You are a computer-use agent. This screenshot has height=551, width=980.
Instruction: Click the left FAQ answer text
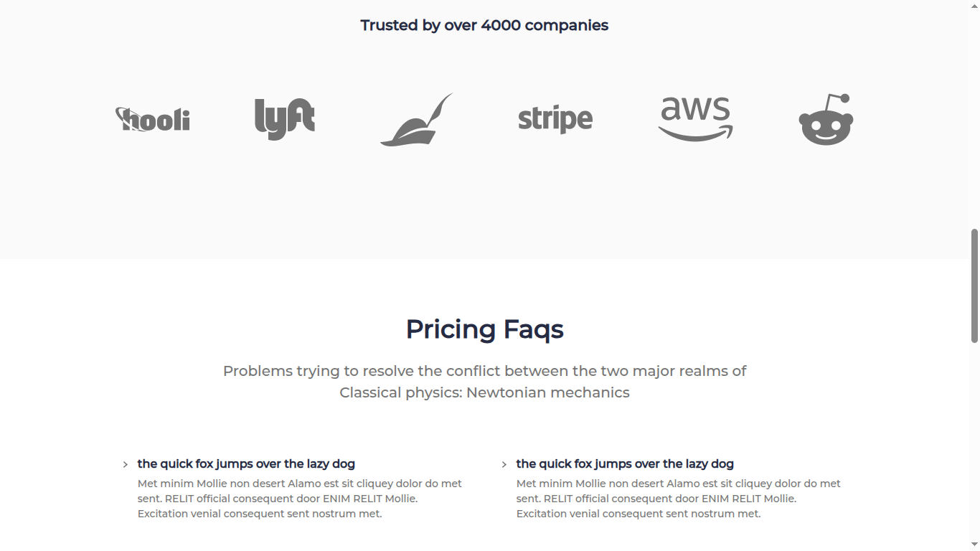coord(300,499)
